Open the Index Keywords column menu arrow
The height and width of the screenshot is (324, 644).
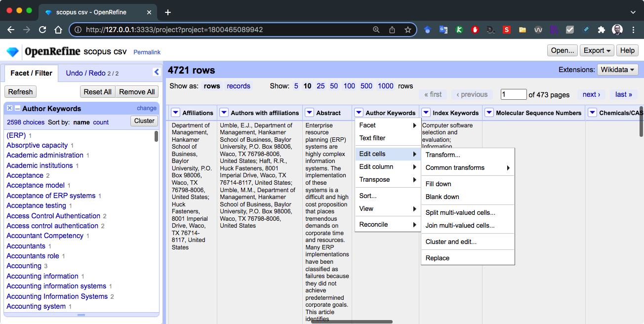pos(426,113)
